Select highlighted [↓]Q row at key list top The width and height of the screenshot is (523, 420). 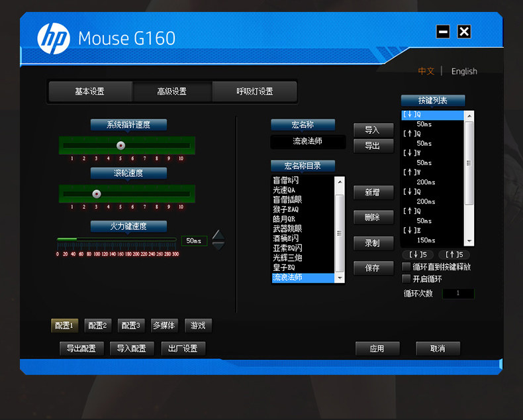(x=432, y=115)
